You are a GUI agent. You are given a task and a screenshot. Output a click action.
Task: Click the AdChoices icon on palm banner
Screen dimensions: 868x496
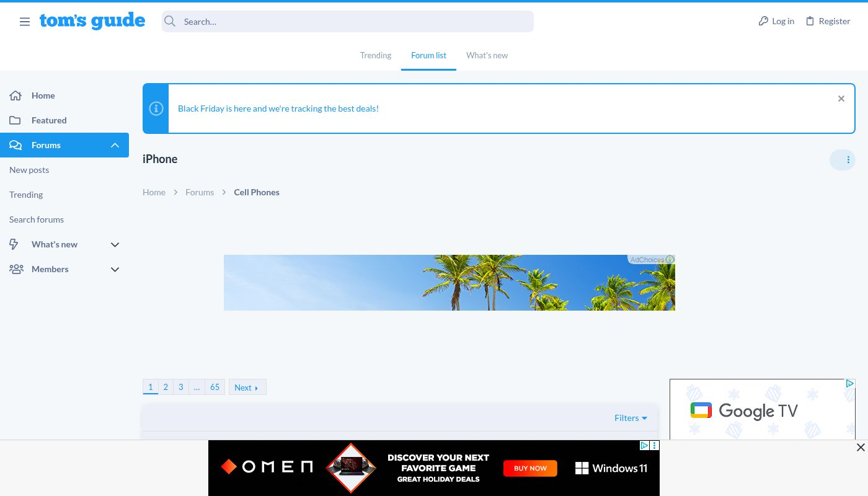click(670, 260)
